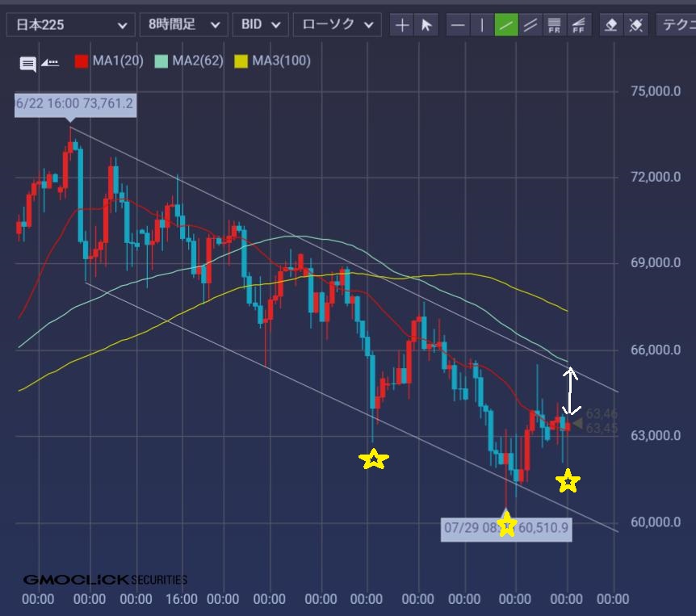696x616 pixels.
Task: Click the 66,000.0 price axis label
Action: coord(656,350)
